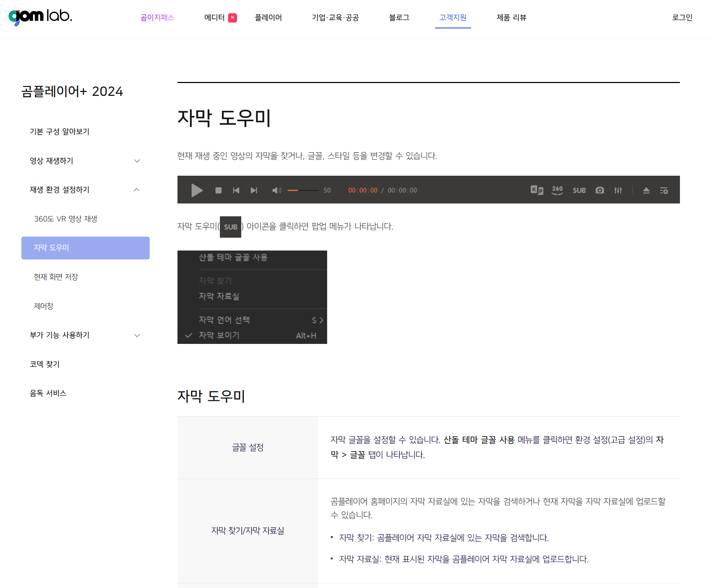Open the 코덱 찾기 sidebar page

(x=44, y=364)
